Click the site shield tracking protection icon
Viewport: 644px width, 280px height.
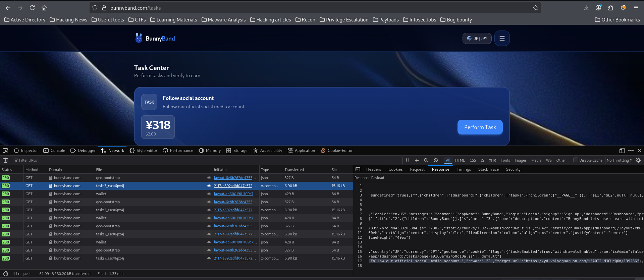tap(95, 8)
